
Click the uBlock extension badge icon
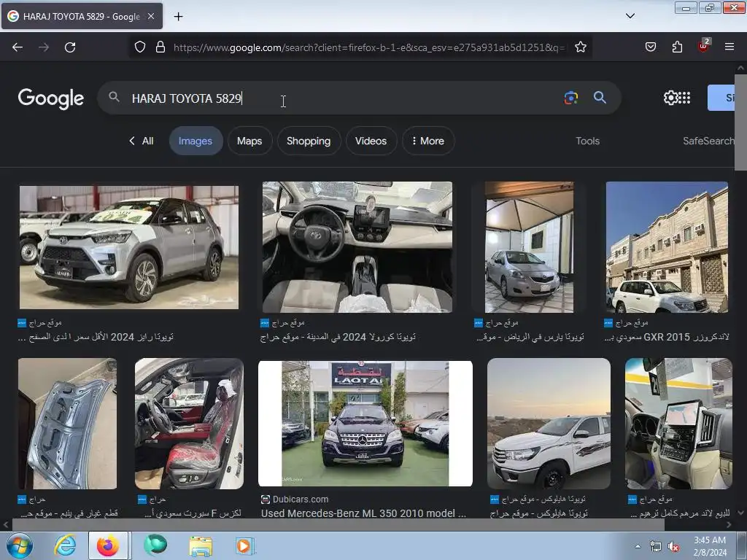tap(704, 46)
